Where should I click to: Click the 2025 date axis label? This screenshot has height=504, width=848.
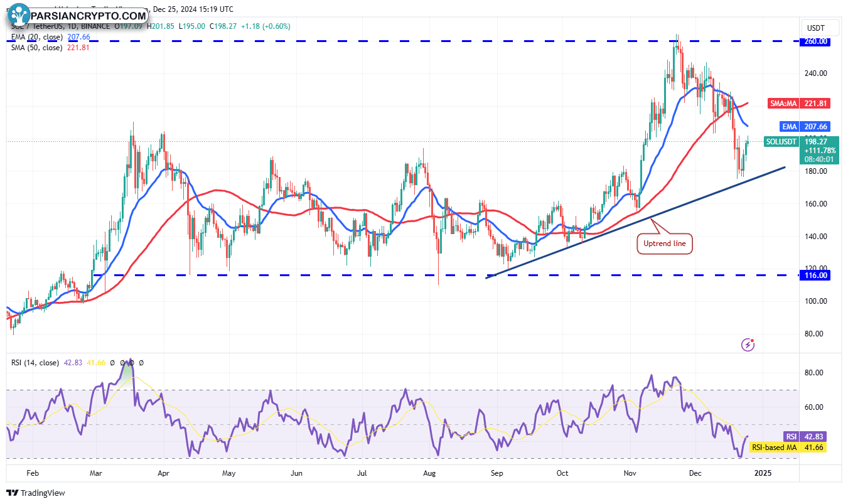[762, 473]
